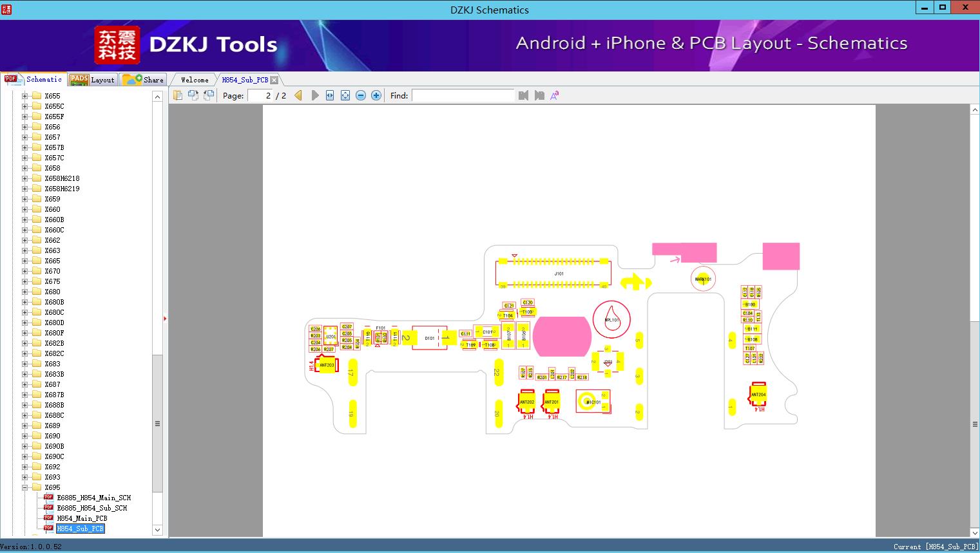
Task: Click the copy icon in the toolbar
Action: point(178,95)
